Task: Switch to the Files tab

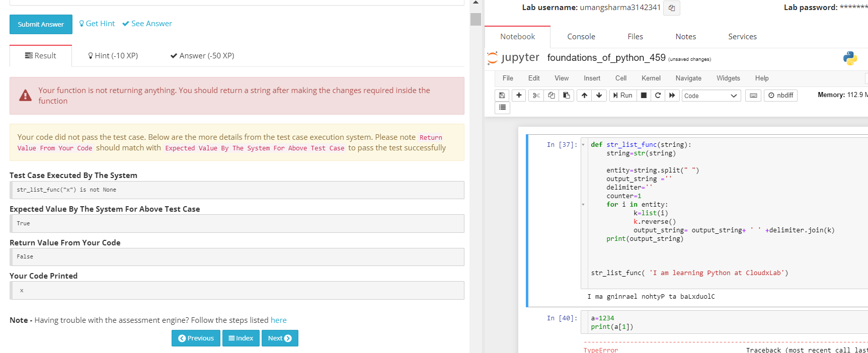Action: pos(635,37)
